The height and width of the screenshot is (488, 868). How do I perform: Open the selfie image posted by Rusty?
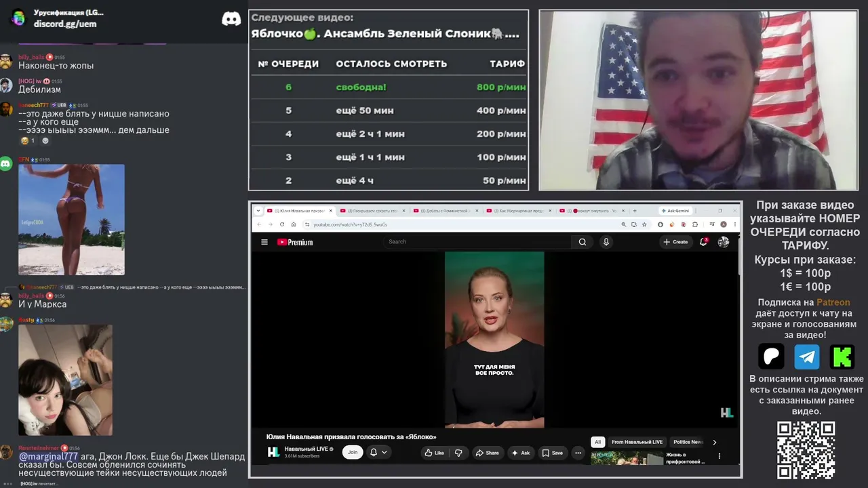(65, 380)
